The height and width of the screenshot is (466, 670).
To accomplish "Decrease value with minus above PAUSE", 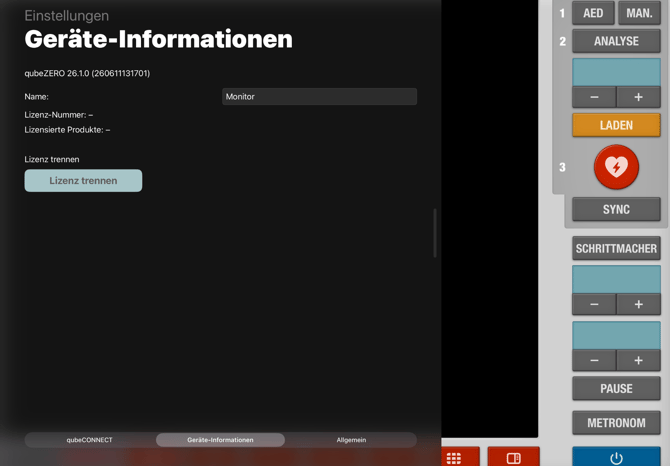I will click(x=594, y=360).
